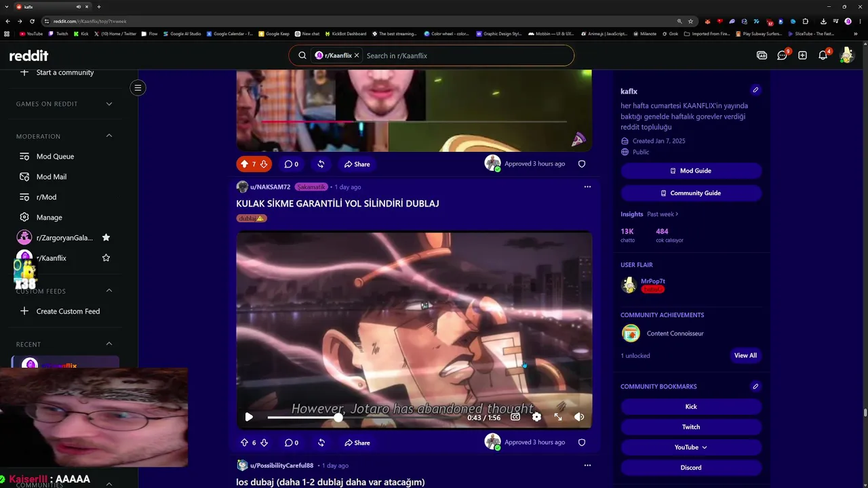
Task: Crosspost the NAKSAM72 post via repost icon
Action: pos(321,443)
